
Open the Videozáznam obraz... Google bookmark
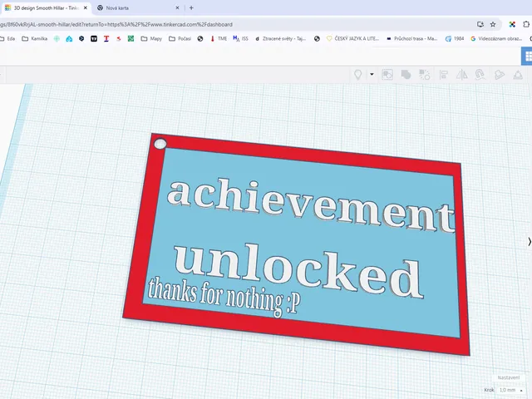496,39
